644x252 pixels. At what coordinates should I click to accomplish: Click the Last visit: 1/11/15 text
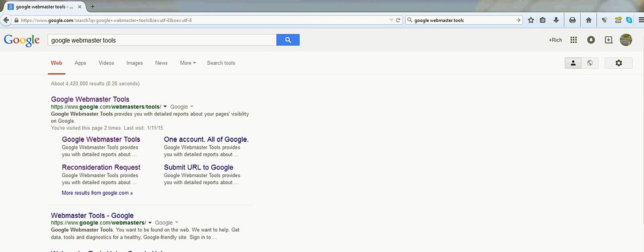[144, 128]
